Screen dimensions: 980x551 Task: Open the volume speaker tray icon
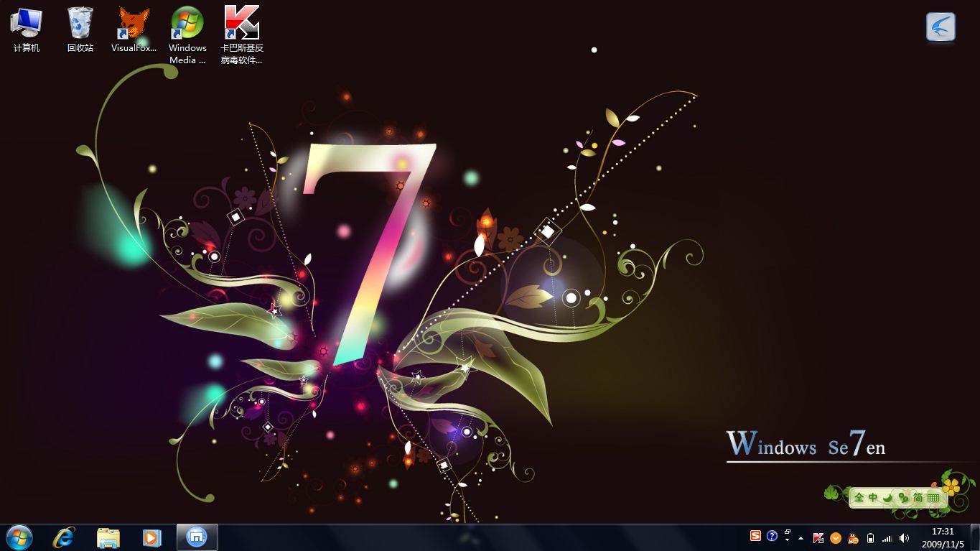(904, 538)
